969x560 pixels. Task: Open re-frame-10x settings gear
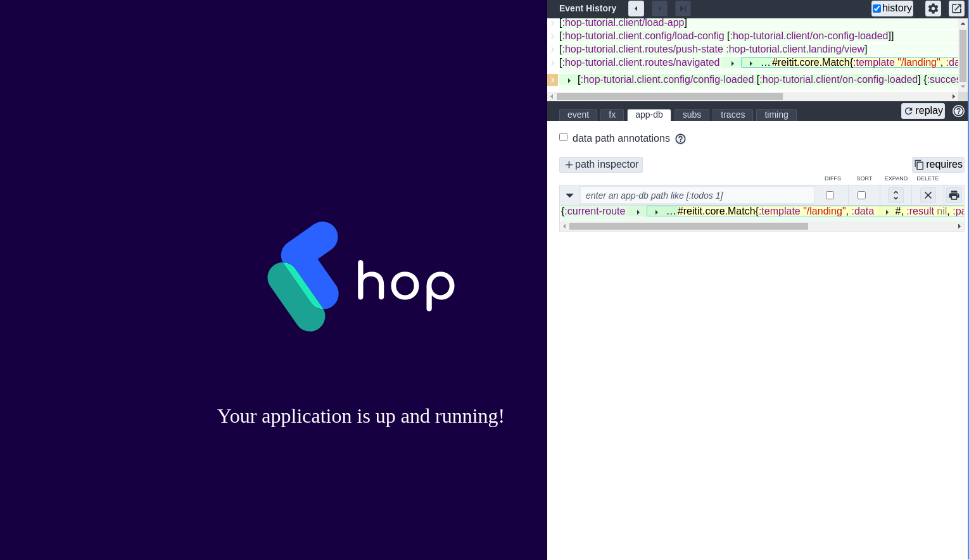(x=933, y=8)
